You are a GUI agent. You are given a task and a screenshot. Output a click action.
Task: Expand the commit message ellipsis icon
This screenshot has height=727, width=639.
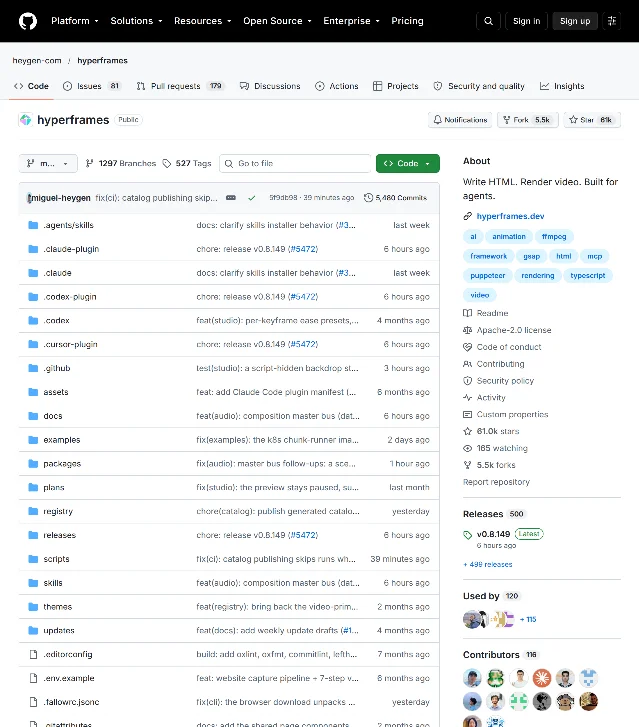point(231,198)
